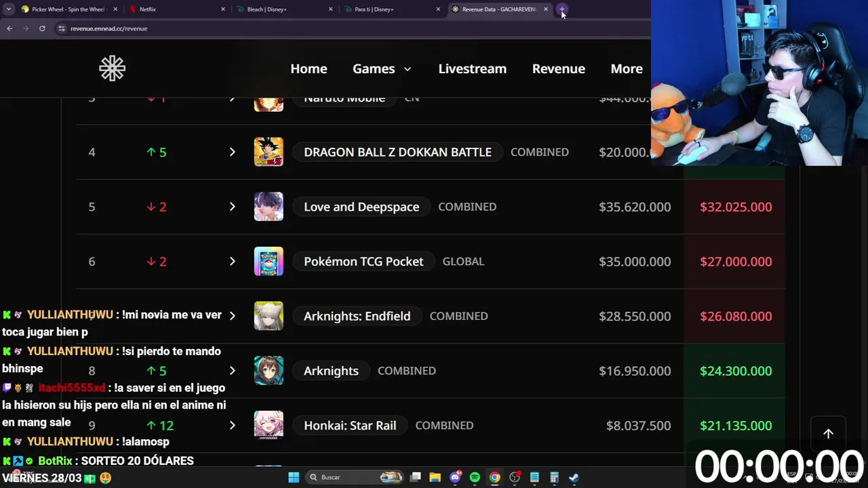Expand the Honkai: Star Rail row
The height and width of the screenshot is (488, 868).
click(232, 425)
